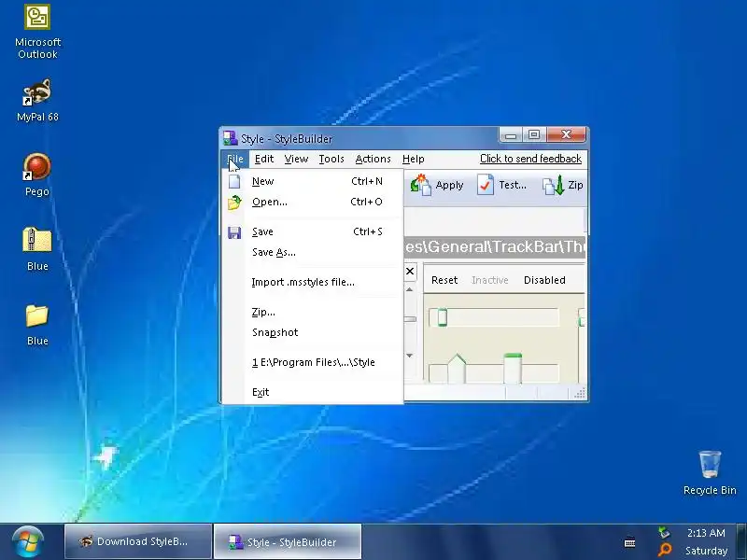Choose Exit from the File menu
The width and height of the screenshot is (747, 560).
pos(313,392)
